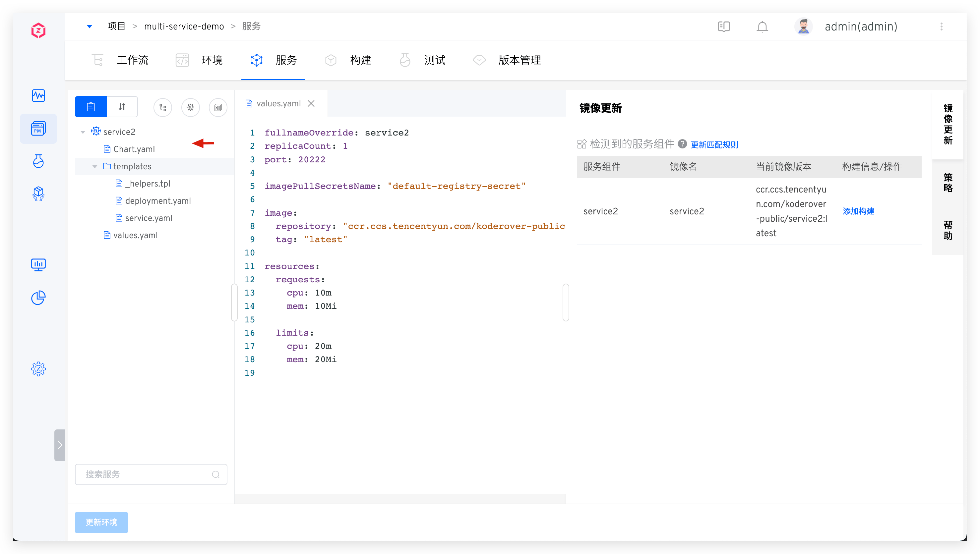
Task: Open the service sorting view with up-down arrows
Action: pyautogui.click(x=122, y=107)
